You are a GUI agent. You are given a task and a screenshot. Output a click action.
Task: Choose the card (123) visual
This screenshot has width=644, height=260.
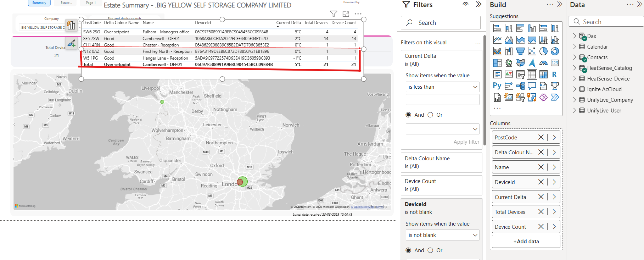pyautogui.click(x=555, y=63)
